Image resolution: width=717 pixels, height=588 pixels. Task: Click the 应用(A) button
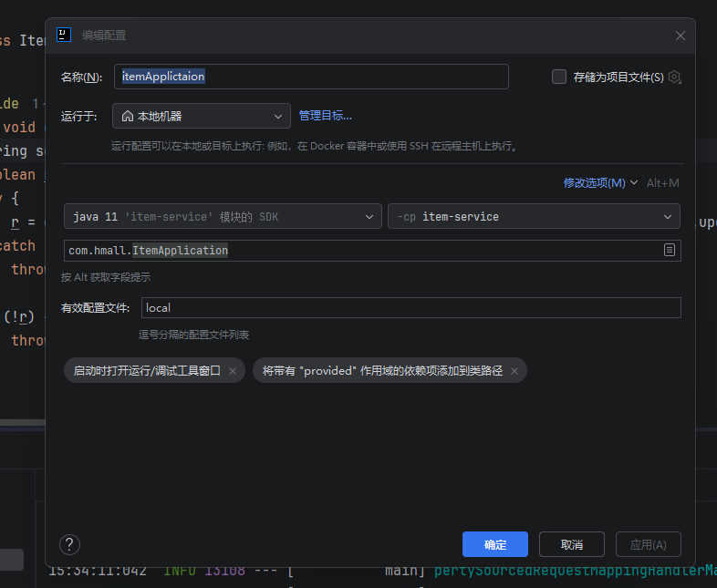tap(648, 544)
